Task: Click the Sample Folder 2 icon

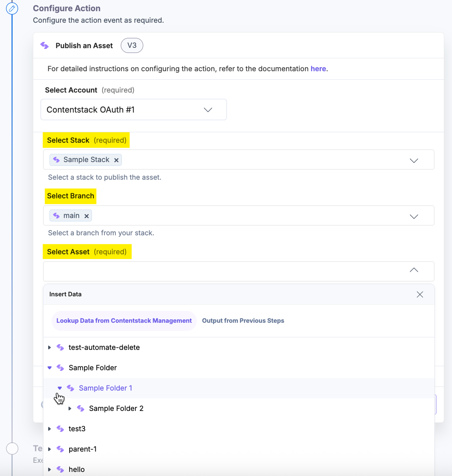Action: coord(81,408)
